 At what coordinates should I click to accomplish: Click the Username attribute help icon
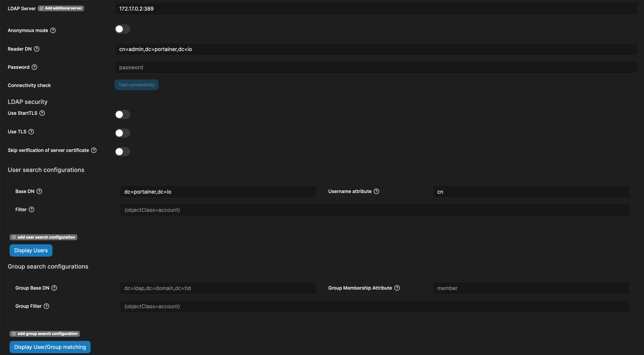(376, 191)
